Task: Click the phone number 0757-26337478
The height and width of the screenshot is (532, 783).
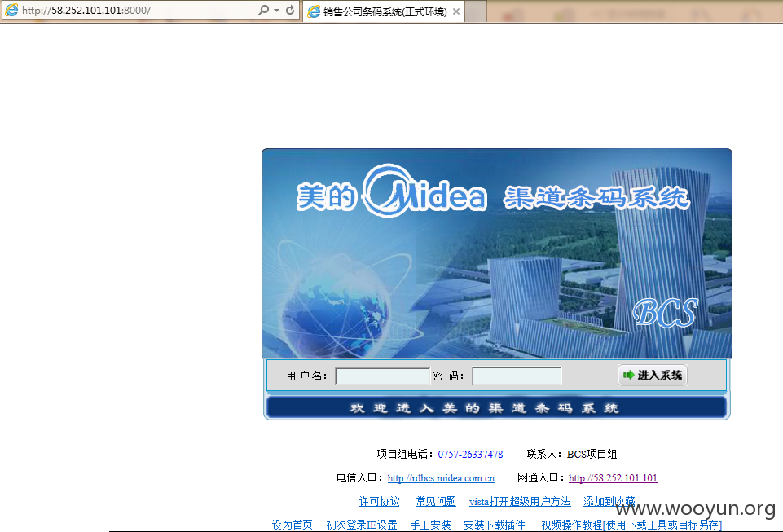Action: [x=470, y=454]
